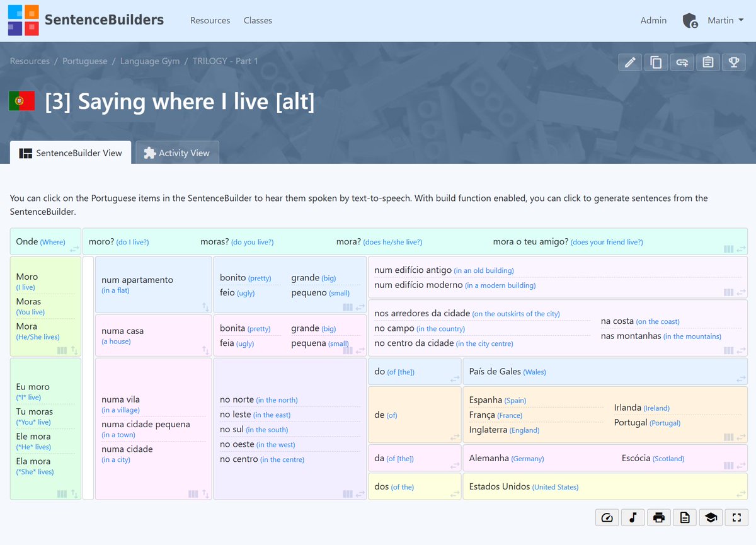The width and height of the screenshot is (756, 545).
Task: Click swap arrows in Estados Unidos cell
Action: point(741,495)
